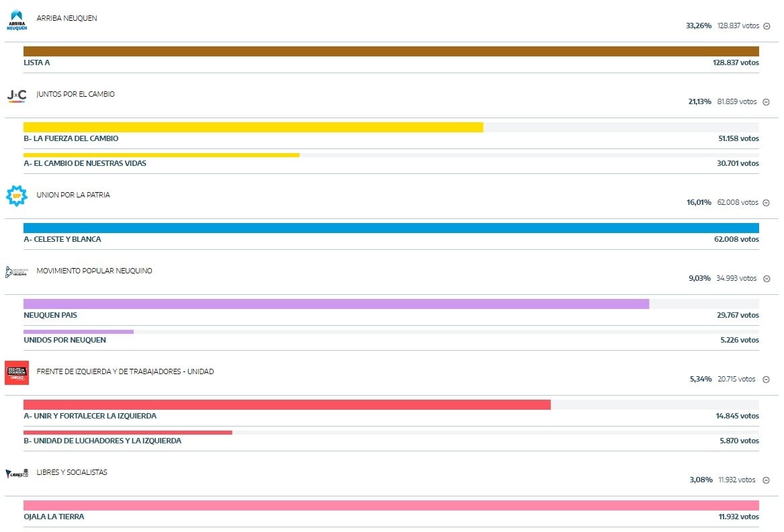Click the Frente de Izquierda red logo
This screenshot has height=532, width=784.
pyautogui.click(x=17, y=373)
